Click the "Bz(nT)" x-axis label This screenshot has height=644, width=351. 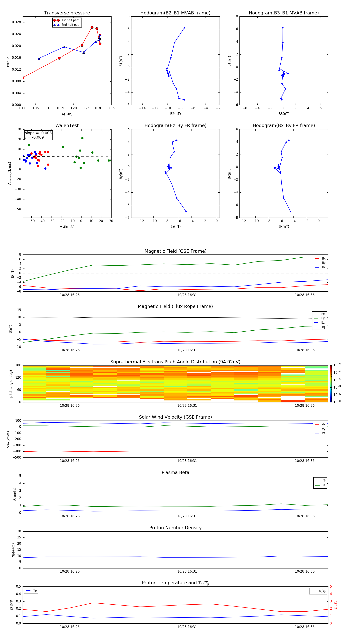click(x=175, y=227)
